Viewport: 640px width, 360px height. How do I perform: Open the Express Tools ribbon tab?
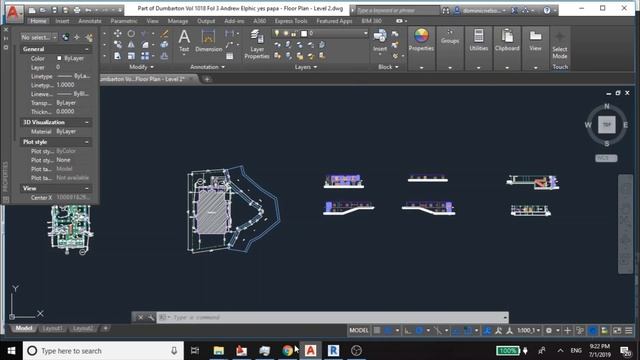[x=291, y=21]
